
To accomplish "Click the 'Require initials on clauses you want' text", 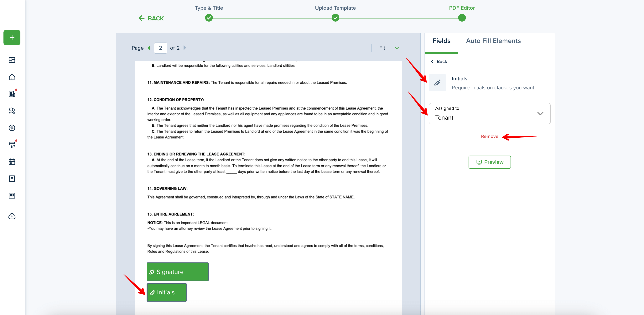I will pos(493,88).
